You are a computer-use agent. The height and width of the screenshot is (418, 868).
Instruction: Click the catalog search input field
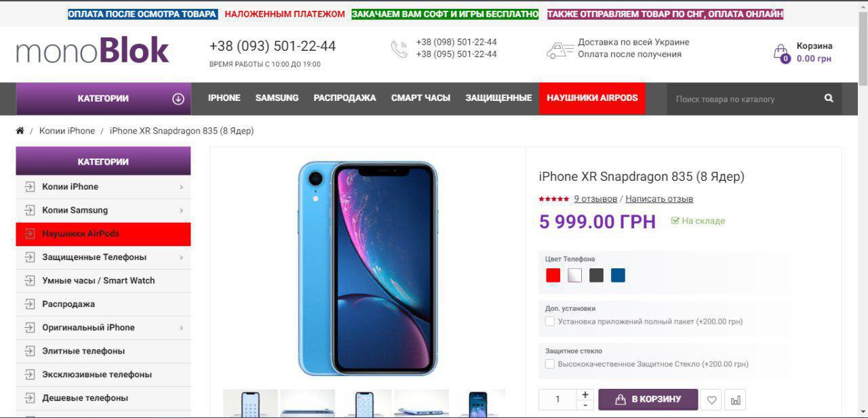(746, 99)
